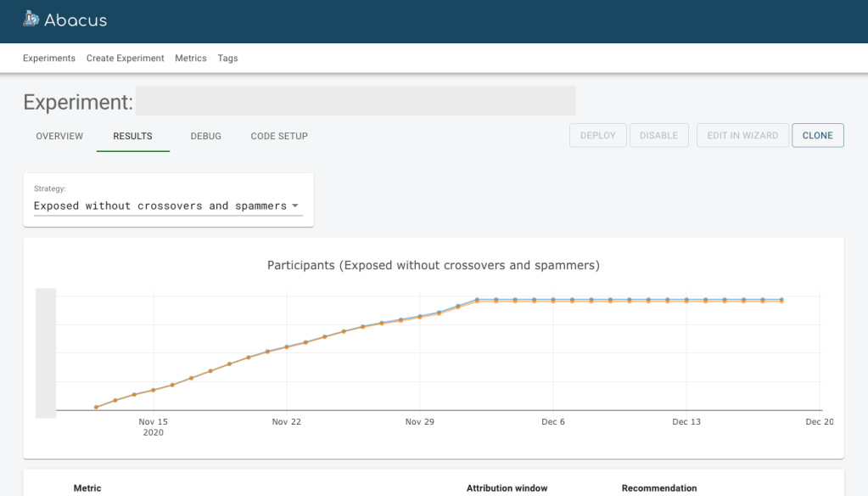The width and height of the screenshot is (868, 496).
Task: Open the Experiments menu item
Action: tap(49, 59)
